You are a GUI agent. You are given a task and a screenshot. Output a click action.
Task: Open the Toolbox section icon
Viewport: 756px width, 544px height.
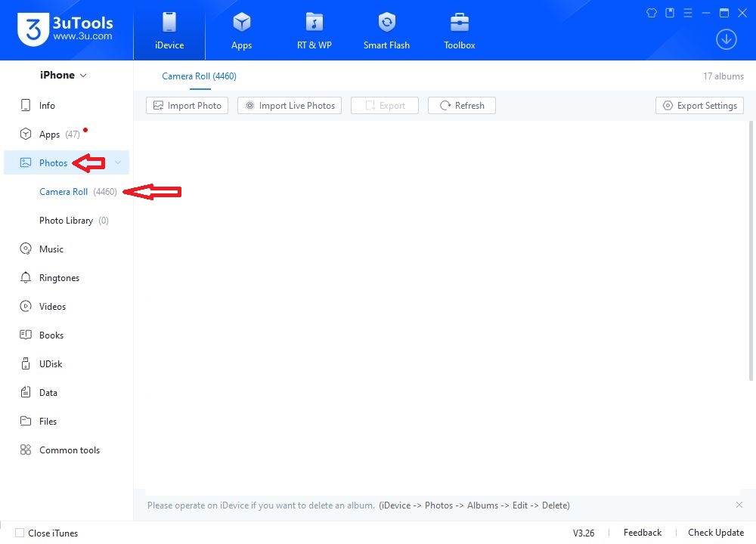pyautogui.click(x=459, y=22)
